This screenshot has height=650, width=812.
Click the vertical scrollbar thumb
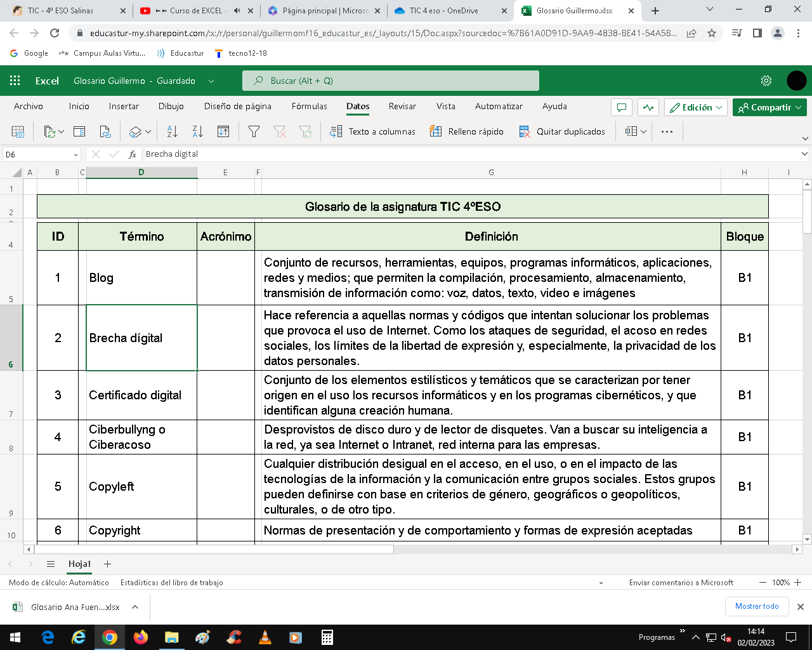807,212
